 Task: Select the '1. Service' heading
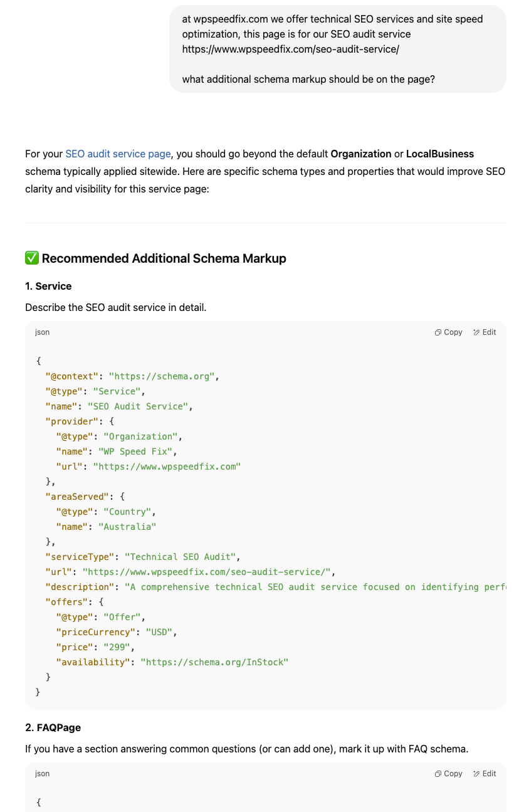[x=48, y=286]
